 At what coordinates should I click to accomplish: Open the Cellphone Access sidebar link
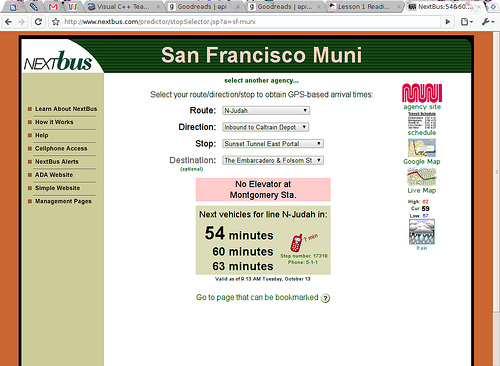[61, 148]
